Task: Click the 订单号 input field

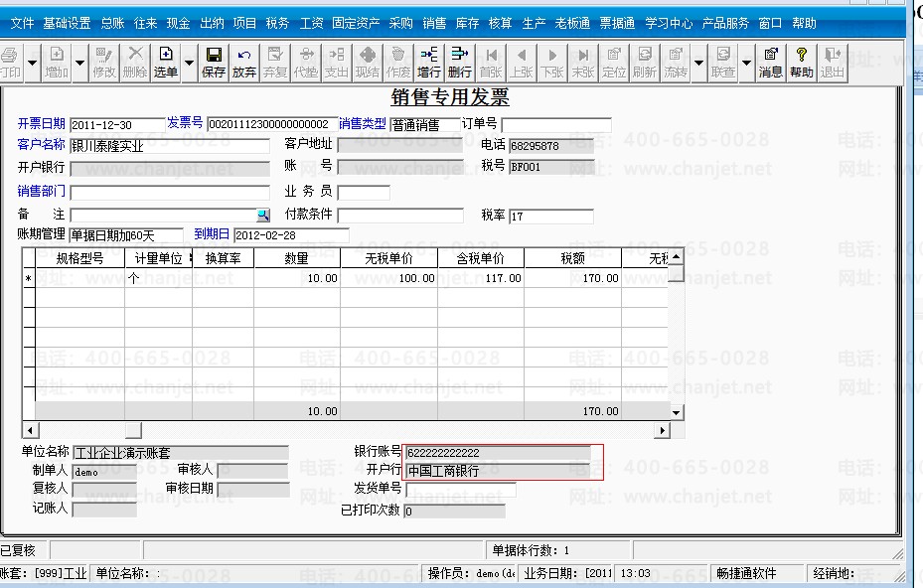Action: (556, 125)
